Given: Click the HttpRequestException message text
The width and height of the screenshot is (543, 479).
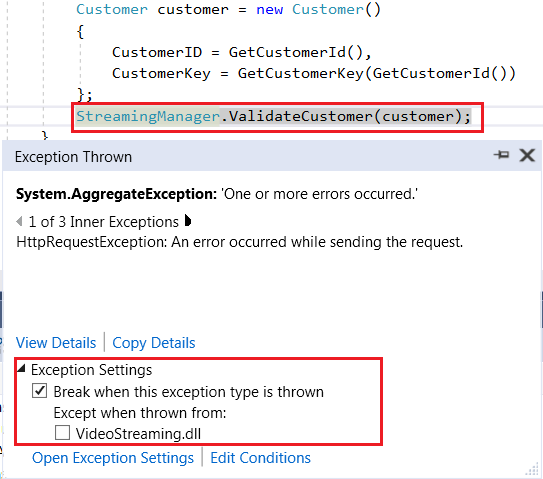Looking at the screenshot, I should tap(239, 242).
